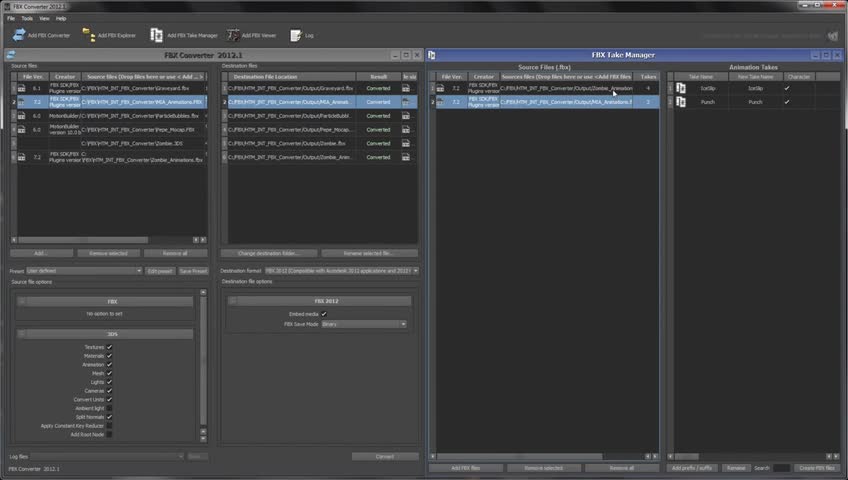Click the size icon of the Output/Zombie.fbx row
Viewport: 848px width, 480px height.
(x=406, y=143)
